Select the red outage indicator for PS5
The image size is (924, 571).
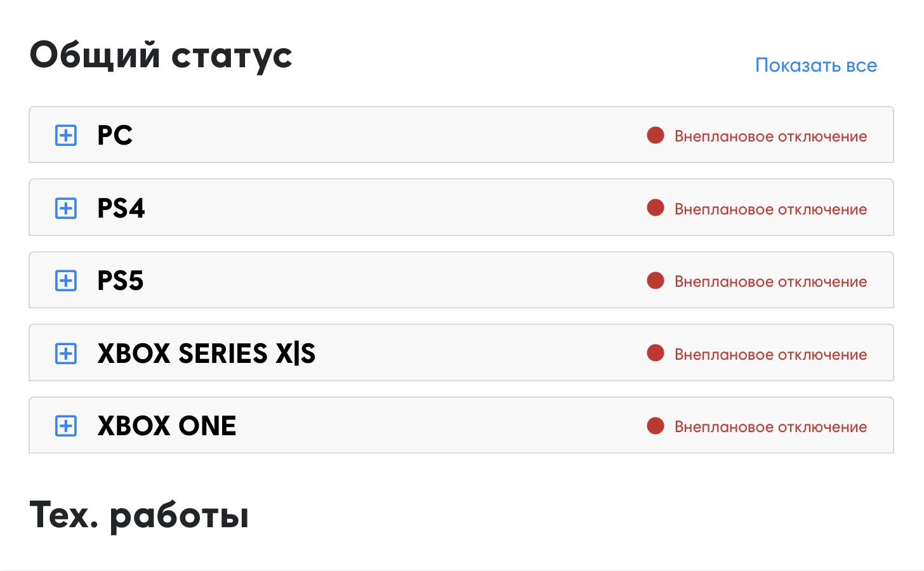pyautogui.click(x=656, y=280)
